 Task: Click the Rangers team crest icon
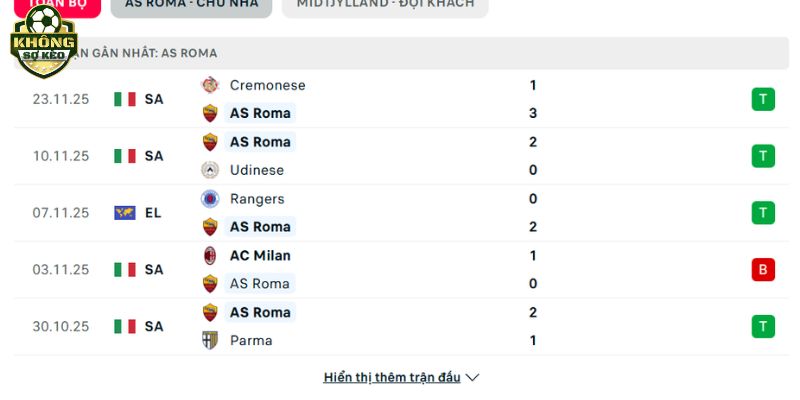tap(210, 199)
